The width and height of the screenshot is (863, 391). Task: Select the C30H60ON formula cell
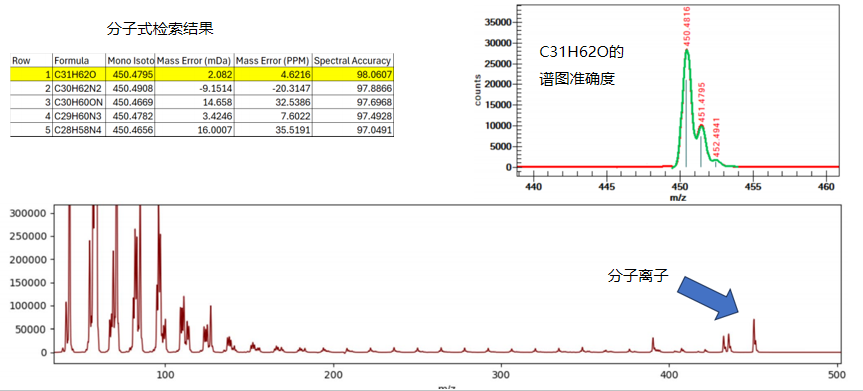tap(79, 102)
